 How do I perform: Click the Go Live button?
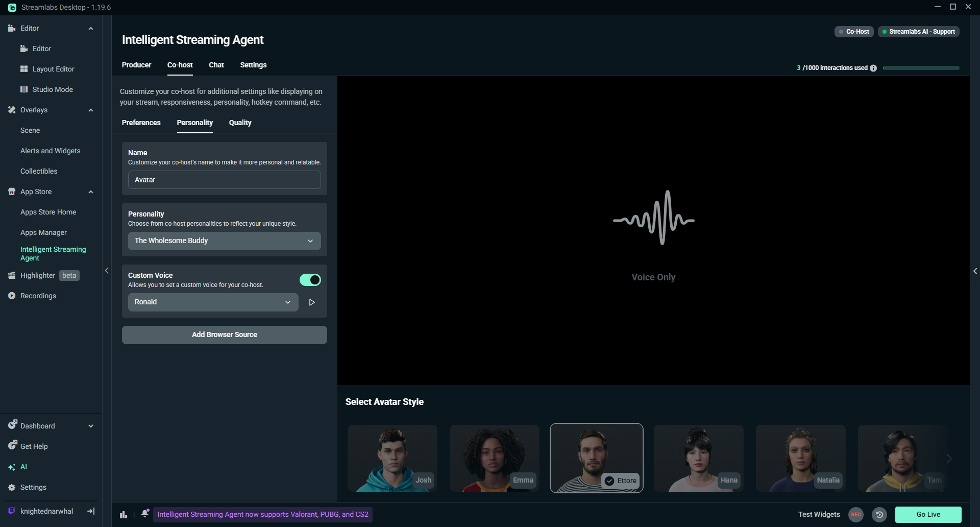[928, 514]
